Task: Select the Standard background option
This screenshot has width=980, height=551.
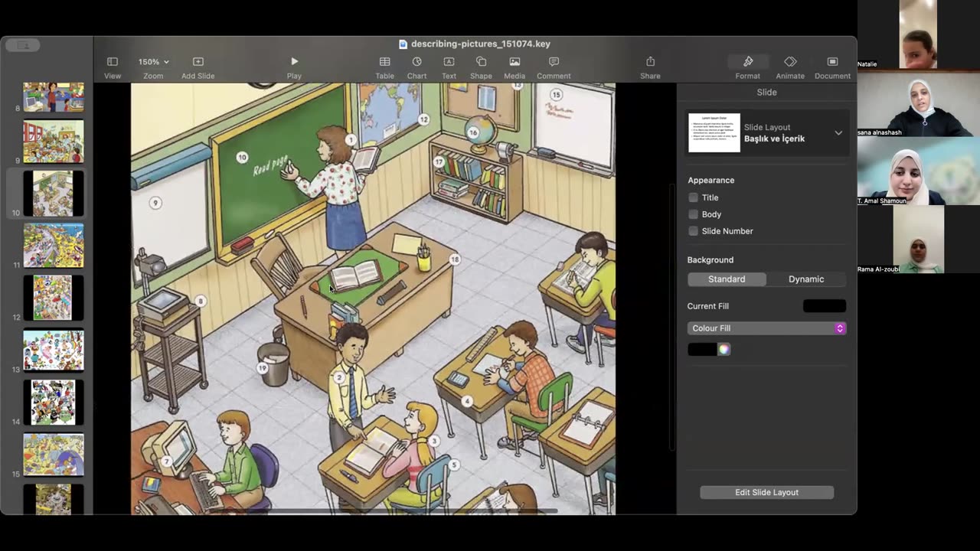Action: coord(727,279)
